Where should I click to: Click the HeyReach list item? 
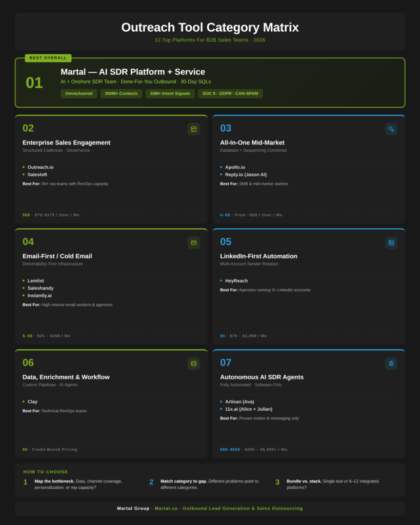coord(236,280)
